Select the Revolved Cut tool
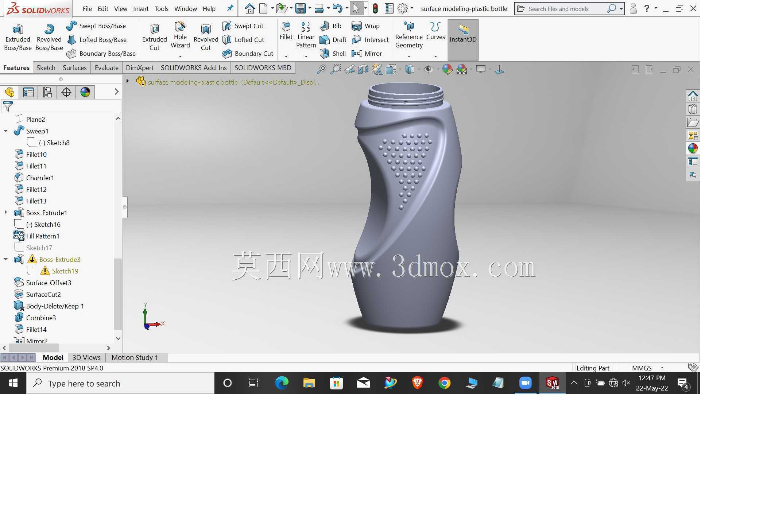This screenshot has height=532, width=767. click(206, 37)
